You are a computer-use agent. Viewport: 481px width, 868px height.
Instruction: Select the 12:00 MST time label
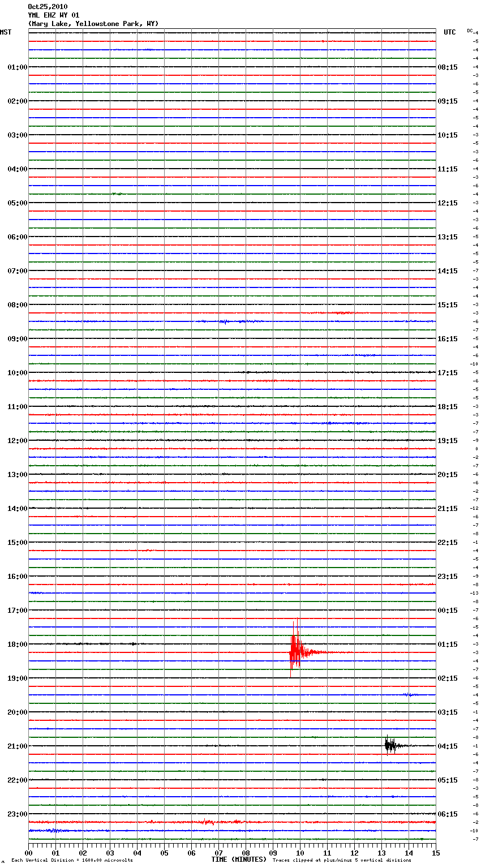pyautogui.click(x=17, y=441)
